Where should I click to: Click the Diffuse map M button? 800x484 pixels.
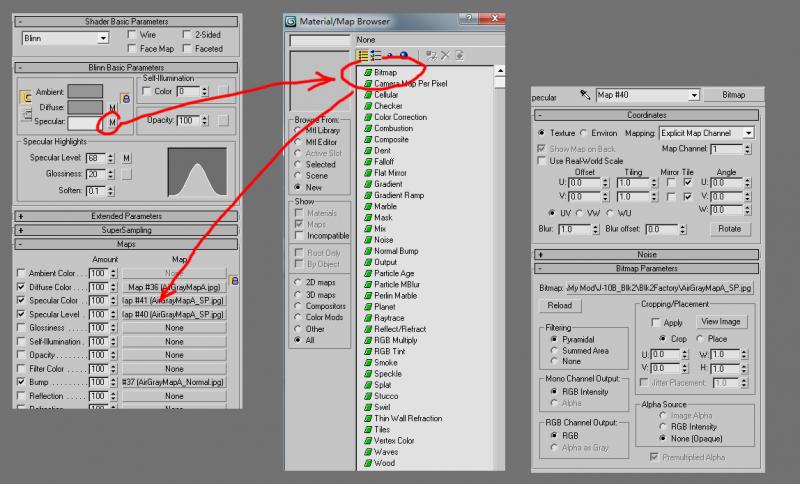pyautogui.click(x=113, y=108)
